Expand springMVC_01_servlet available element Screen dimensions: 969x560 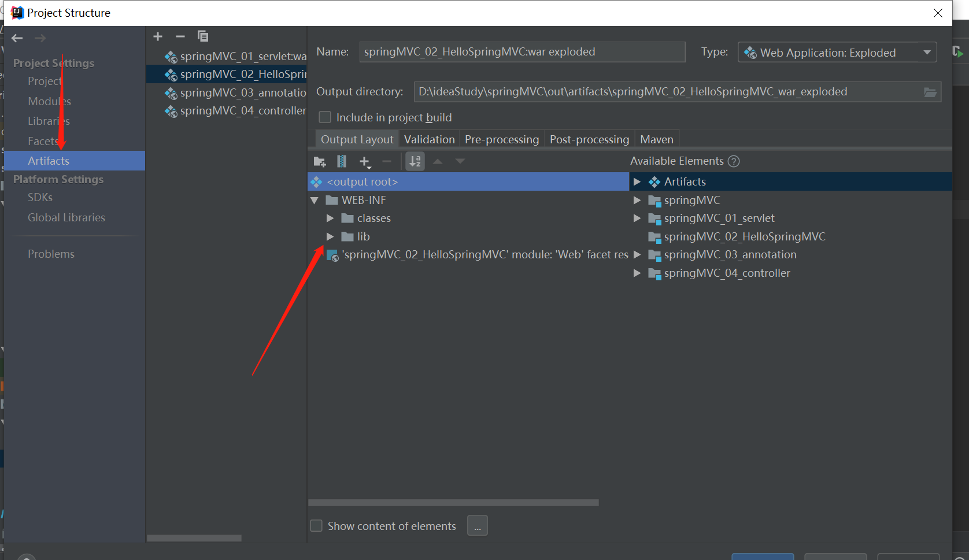[637, 218]
